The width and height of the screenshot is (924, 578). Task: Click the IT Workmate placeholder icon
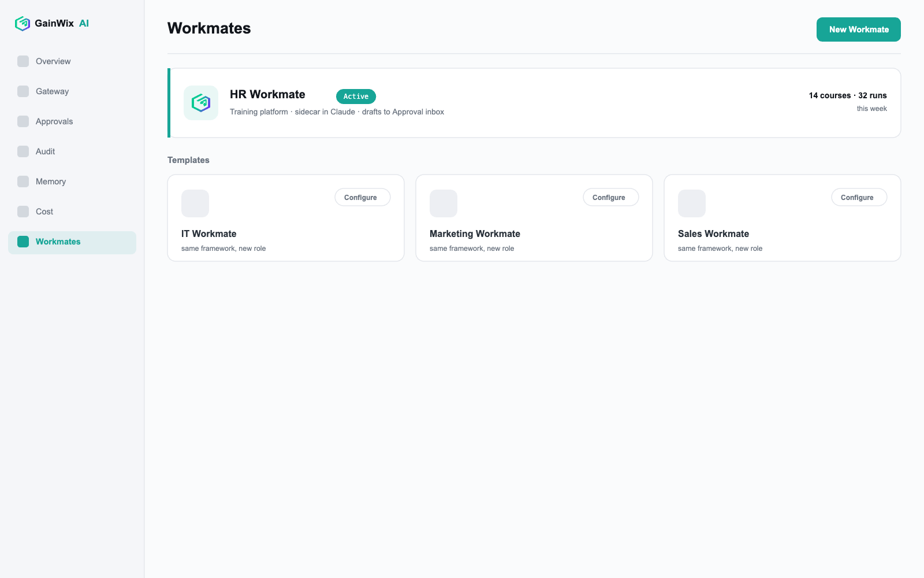(x=195, y=203)
